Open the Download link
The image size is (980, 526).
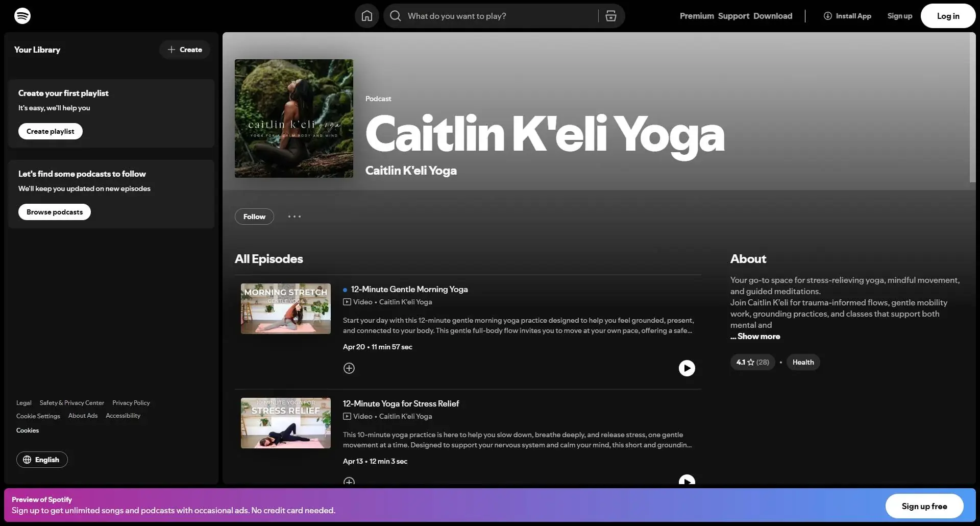(773, 16)
